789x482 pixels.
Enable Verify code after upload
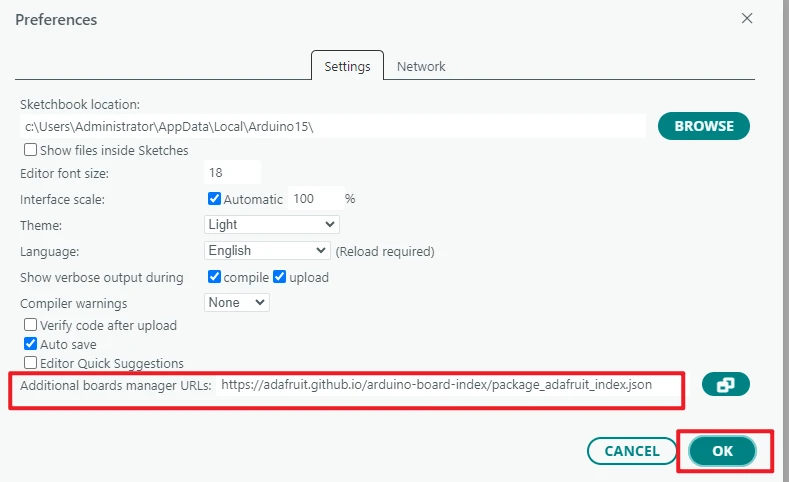31,325
